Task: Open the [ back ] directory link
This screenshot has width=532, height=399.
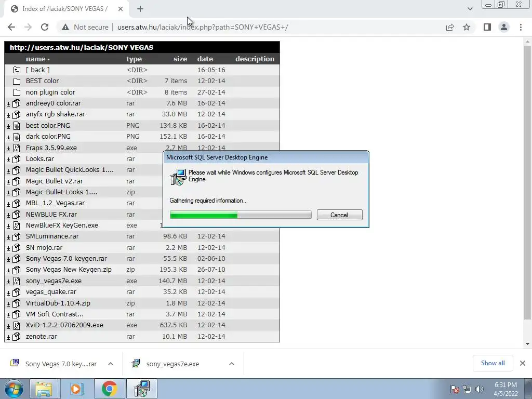Action: coord(37,70)
